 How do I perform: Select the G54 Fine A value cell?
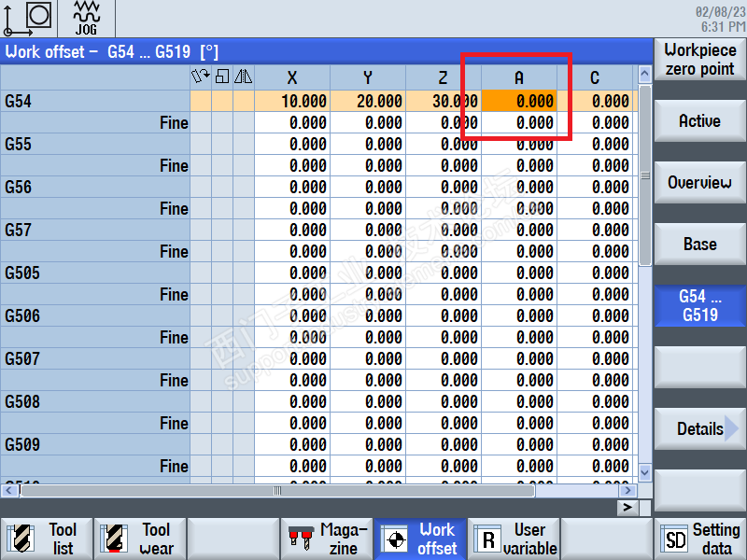pos(519,122)
